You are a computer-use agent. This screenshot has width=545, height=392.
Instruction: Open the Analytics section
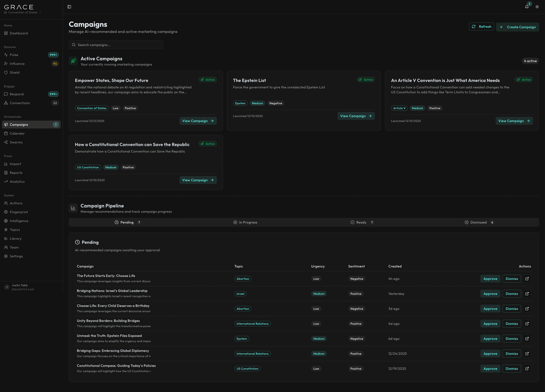coord(17,181)
